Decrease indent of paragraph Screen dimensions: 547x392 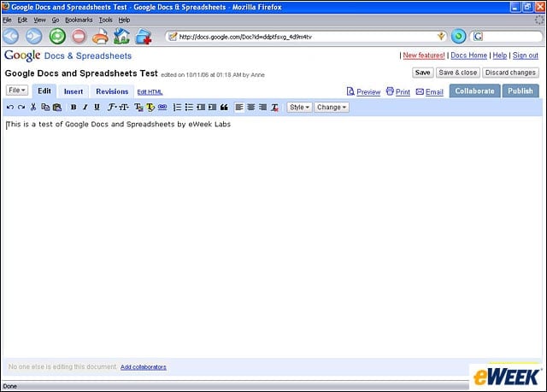[201, 108]
